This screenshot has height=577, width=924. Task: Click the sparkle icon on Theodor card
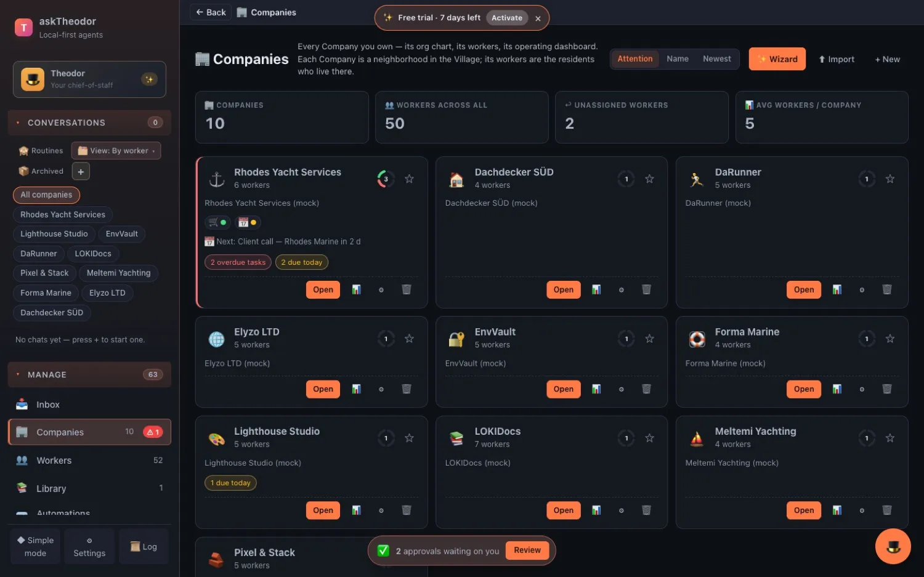(x=149, y=79)
